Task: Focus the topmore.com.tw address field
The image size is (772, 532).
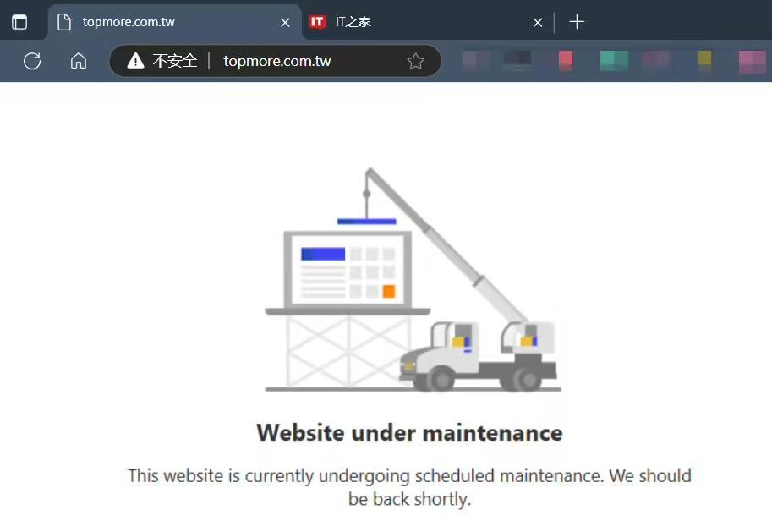Action: click(x=276, y=61)
